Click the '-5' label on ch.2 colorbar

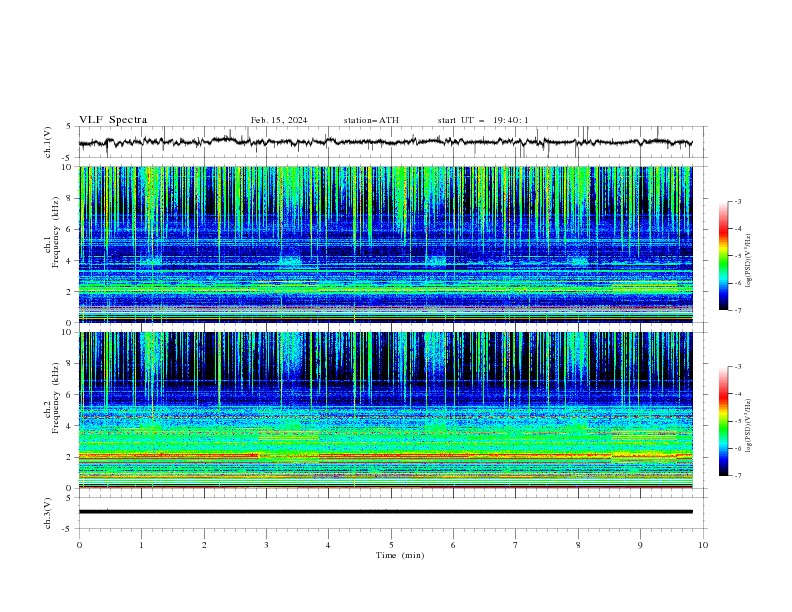(738, 421)
